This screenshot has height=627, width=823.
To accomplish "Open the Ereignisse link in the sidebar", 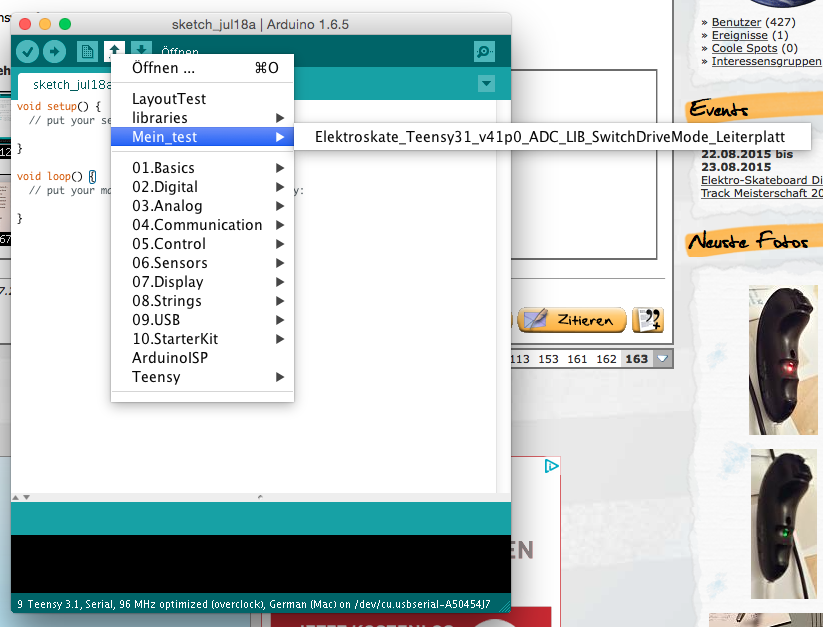I will [x=740, y=35].
